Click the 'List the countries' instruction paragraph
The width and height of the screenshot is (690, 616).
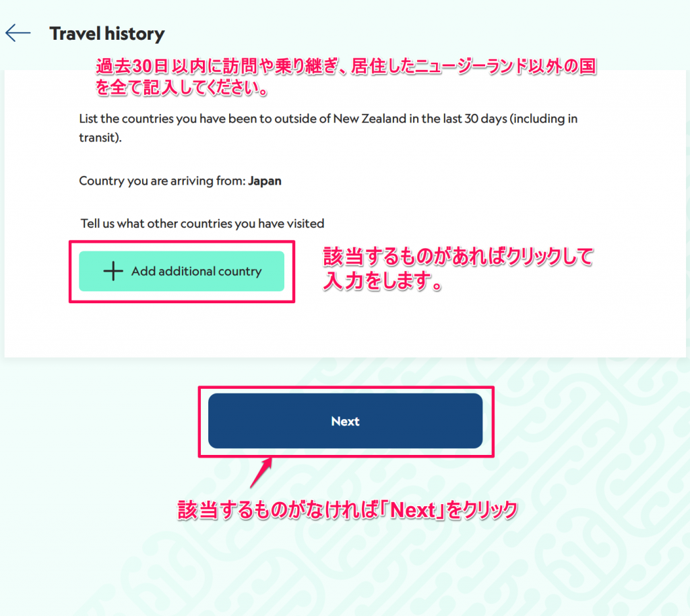328,128
